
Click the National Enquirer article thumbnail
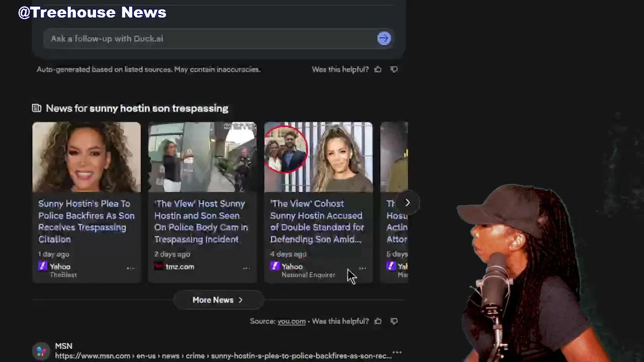(318, 157)
